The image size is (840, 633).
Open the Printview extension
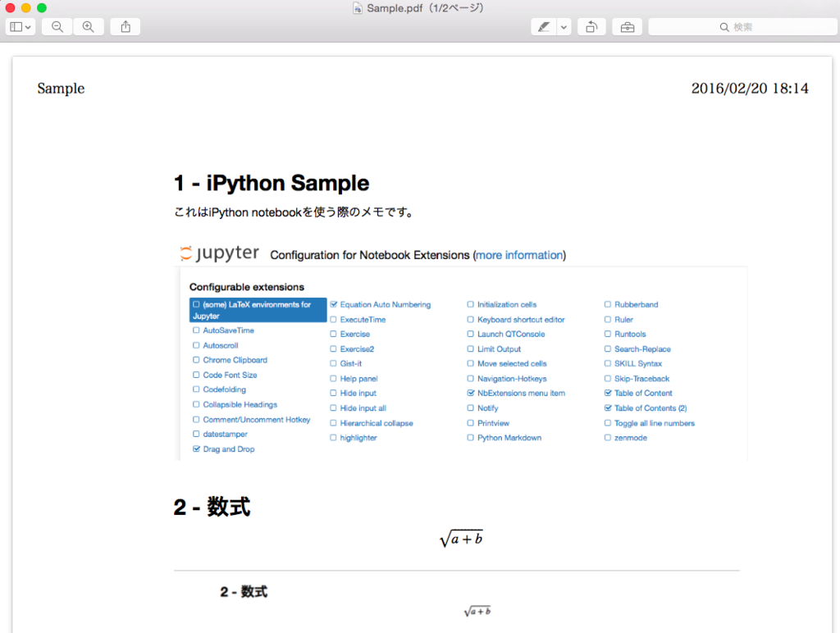pyautogui.click(x=493, y=422)
